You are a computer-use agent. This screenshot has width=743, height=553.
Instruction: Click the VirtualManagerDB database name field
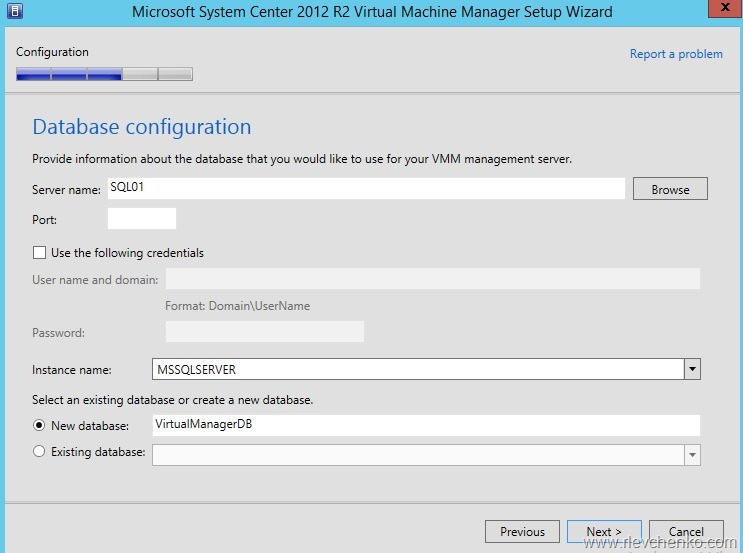[x=425, y=425]
